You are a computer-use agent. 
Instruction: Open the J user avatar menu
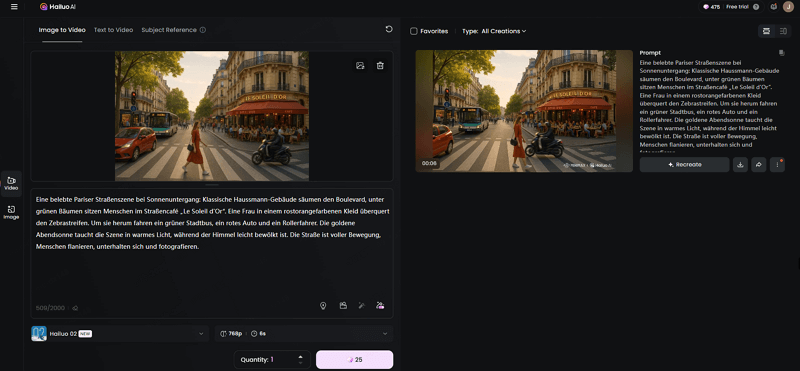(789, 7)
